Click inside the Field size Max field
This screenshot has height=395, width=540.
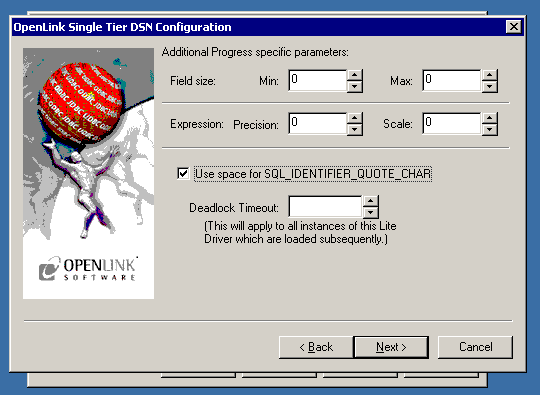[451, 81]
